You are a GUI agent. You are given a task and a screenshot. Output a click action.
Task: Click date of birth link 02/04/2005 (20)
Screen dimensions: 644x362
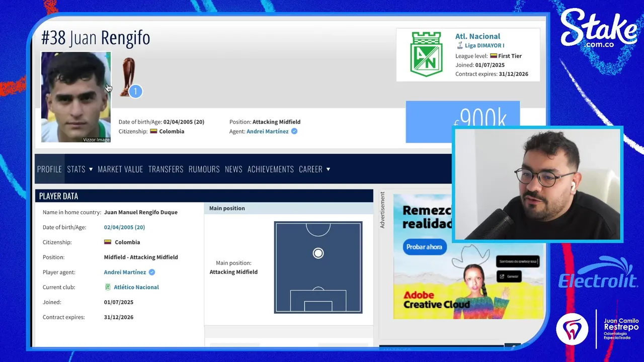124,227
